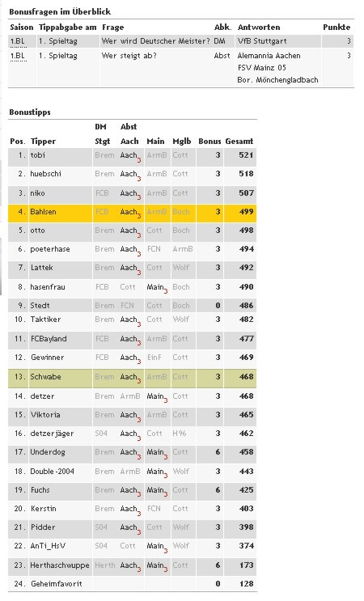Click the 'Wer wird Deutscher Meister?' question
This screenshot has height=601, width=364.
155,41
